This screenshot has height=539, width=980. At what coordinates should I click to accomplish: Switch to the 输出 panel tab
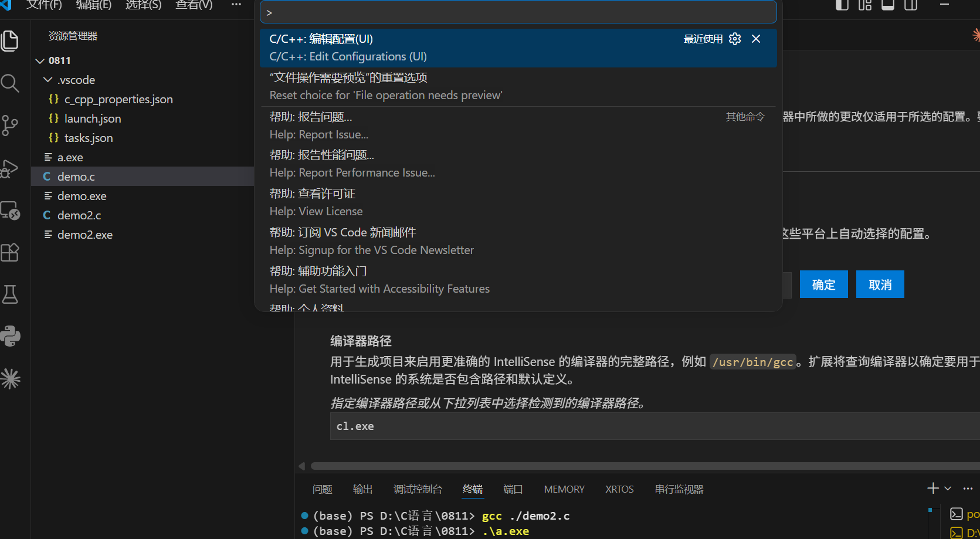363,489
